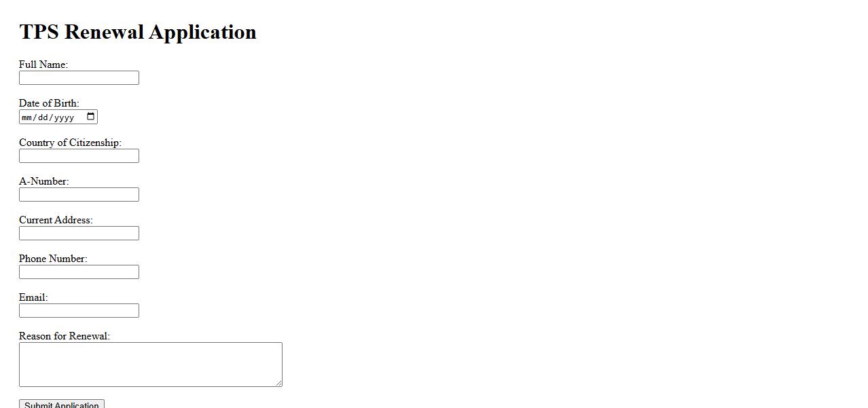Select the year segment of Date of Birth

[x=64, y=117]
